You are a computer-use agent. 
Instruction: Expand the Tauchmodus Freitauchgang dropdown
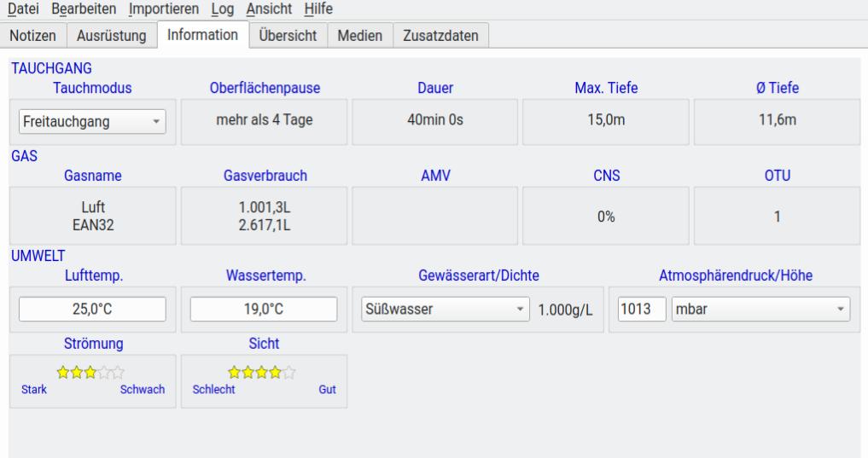[92, 122]
